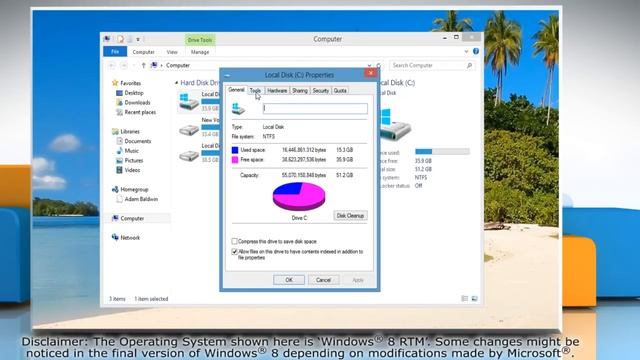Open the Computer ribbon tab
The height and width of the screenshot is (360, 640).
144,52
